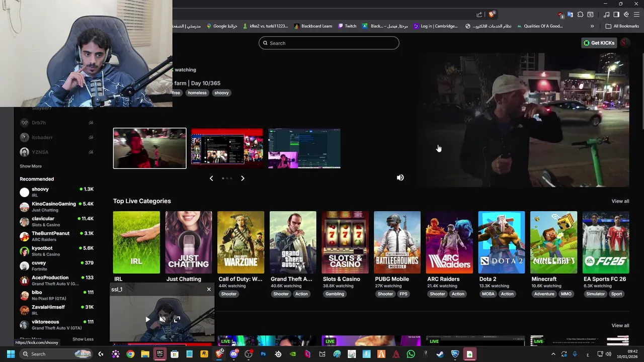Toggle the browser sidebar panel icon
Screen dimensions: 644x362
click(x=616, y=15)
